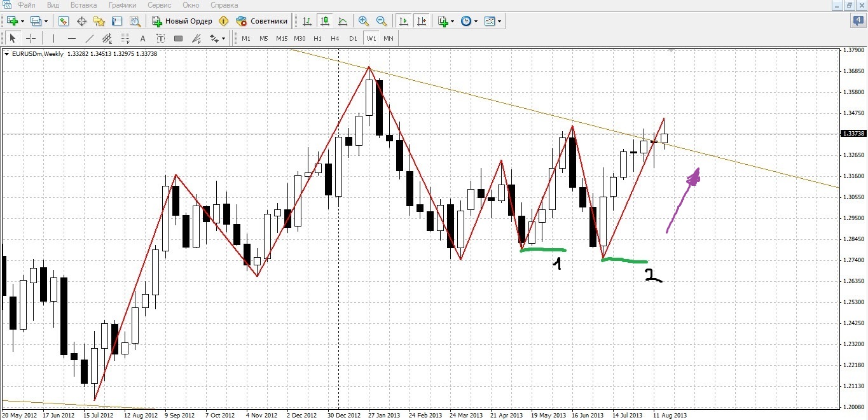This screenshot has height=420, width=868.
Task: Select the Fibonacci Fan tool
Action: [x=196, y=38]
